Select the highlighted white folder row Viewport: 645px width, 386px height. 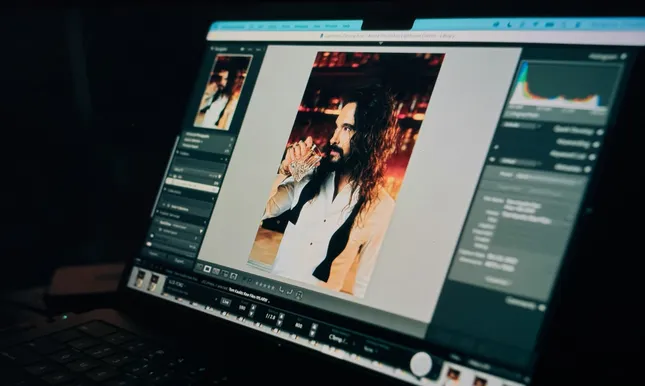pos(192,184)
